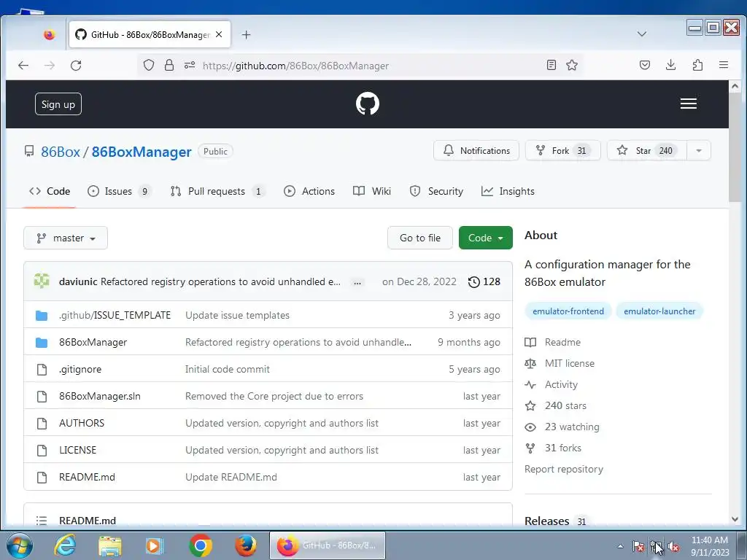Open the Pull requests tab

tap(217, 192)
